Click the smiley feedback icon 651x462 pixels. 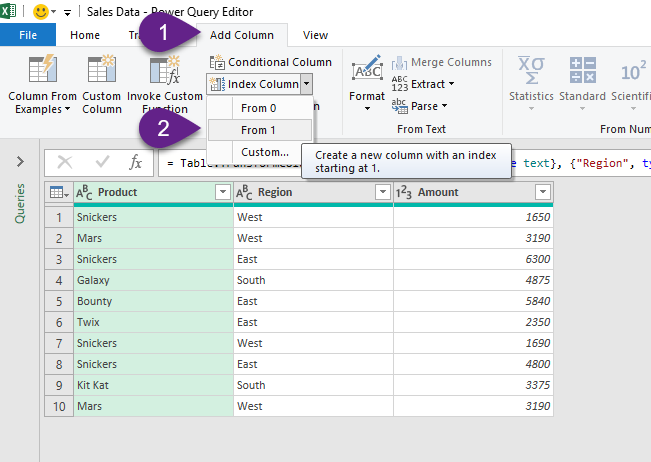click(40, 12)
